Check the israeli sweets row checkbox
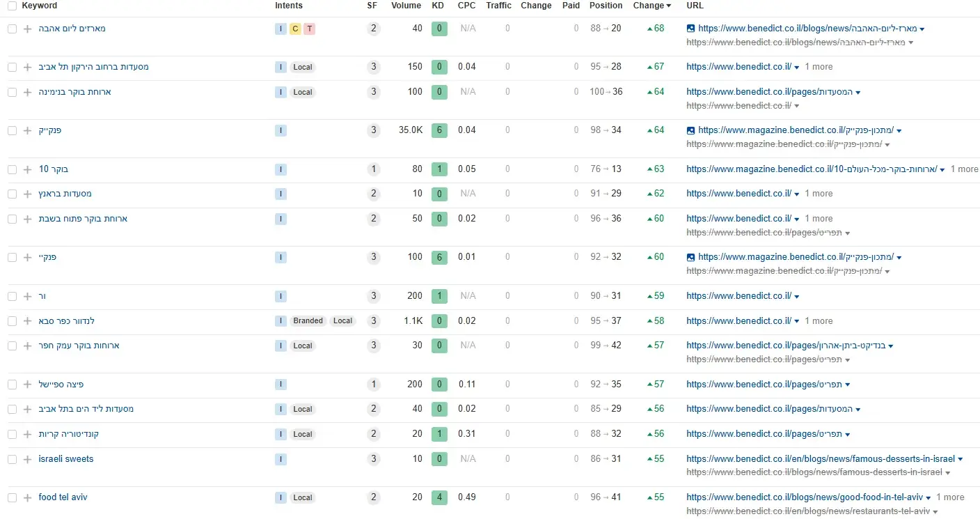The height and width of the screenshot is (519, 980). click(12, 459)
